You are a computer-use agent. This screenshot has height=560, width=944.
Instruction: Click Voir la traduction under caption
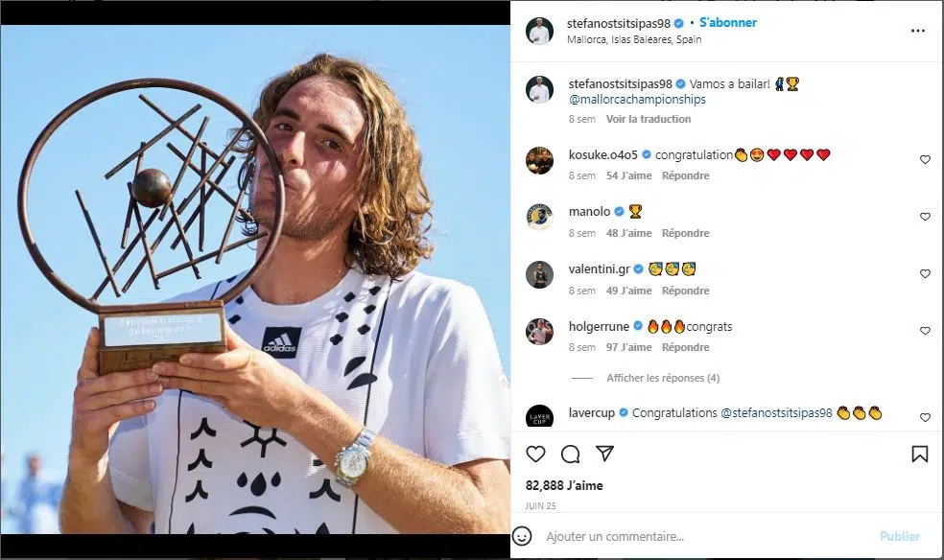coord(649,119)
